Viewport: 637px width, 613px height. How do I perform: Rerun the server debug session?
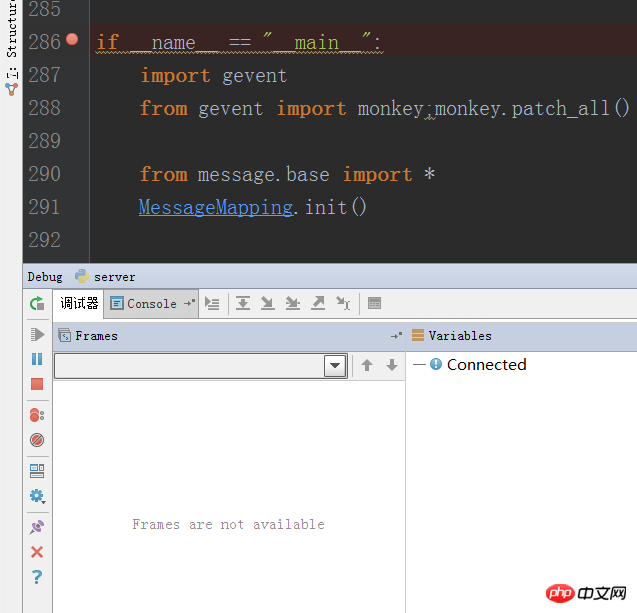37,303
